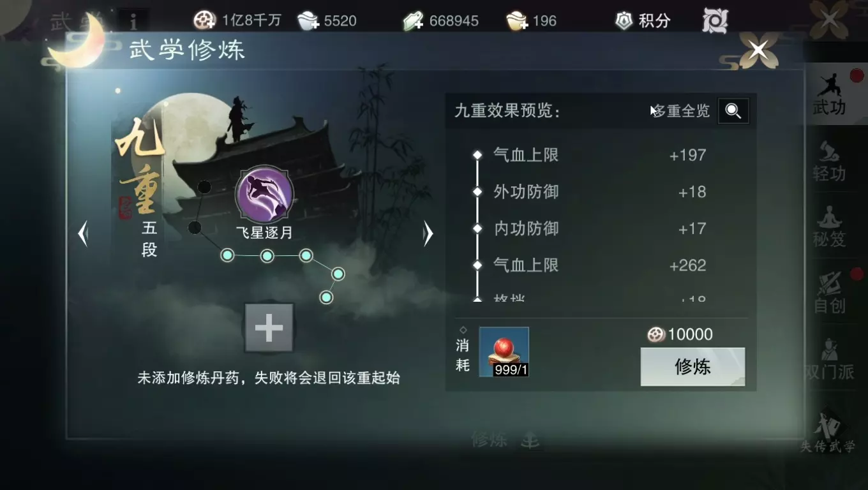Add more ingots showing 5520
The width and height of the screenshot is (868, 490).
click(309, 20)
